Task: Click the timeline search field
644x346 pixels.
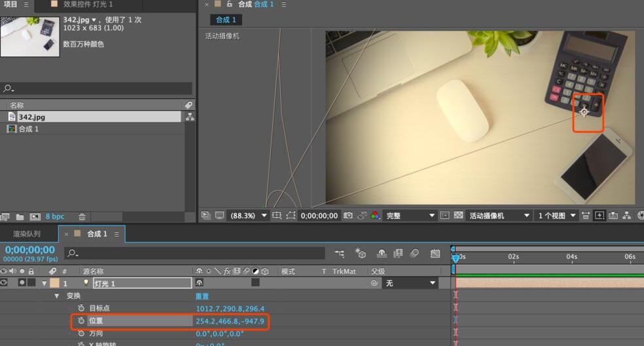Action: tap(194, 253)
